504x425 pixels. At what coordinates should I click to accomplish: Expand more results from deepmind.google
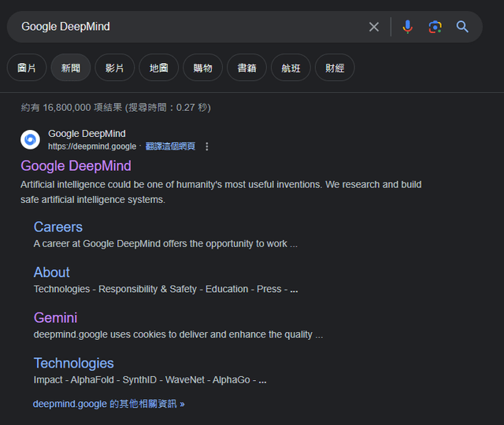[x=109, y=404]
